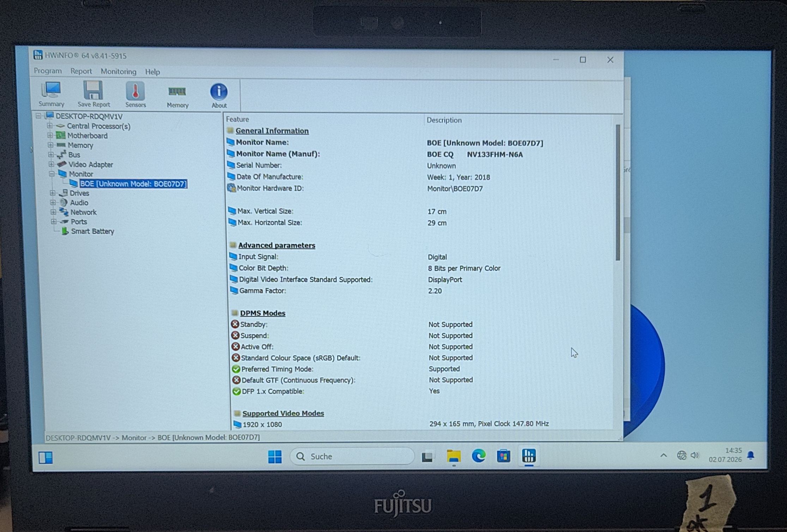Select Audio in the tree

[x=79, y=202]
